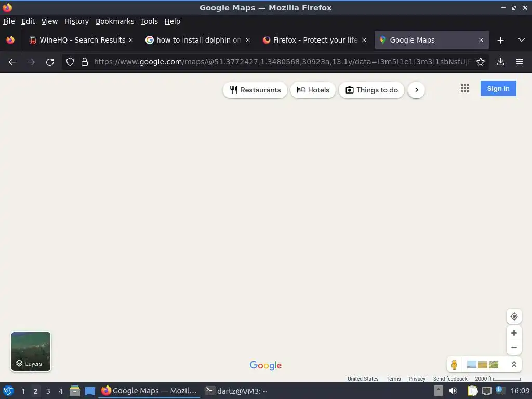
Task: Open the Bookmarks menu
Action: (115, 21)
